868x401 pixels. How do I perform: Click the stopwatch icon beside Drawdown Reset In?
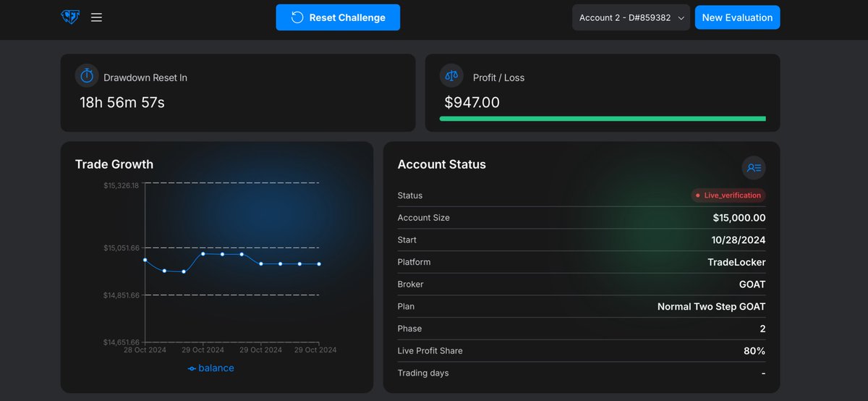tap(87, 76)
